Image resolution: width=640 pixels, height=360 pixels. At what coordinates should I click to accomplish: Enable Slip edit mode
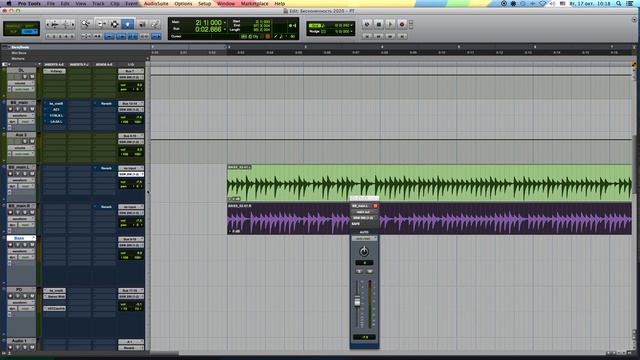point(12,31)
